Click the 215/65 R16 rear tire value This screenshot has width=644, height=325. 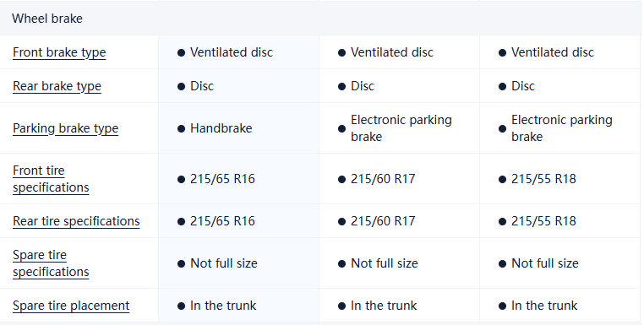[x=222, y=221]
